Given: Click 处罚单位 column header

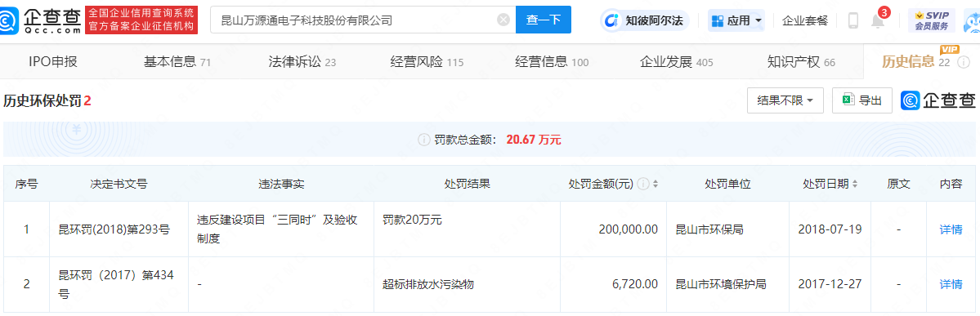Looking at the screenshot, I should (x=727, y=185).
